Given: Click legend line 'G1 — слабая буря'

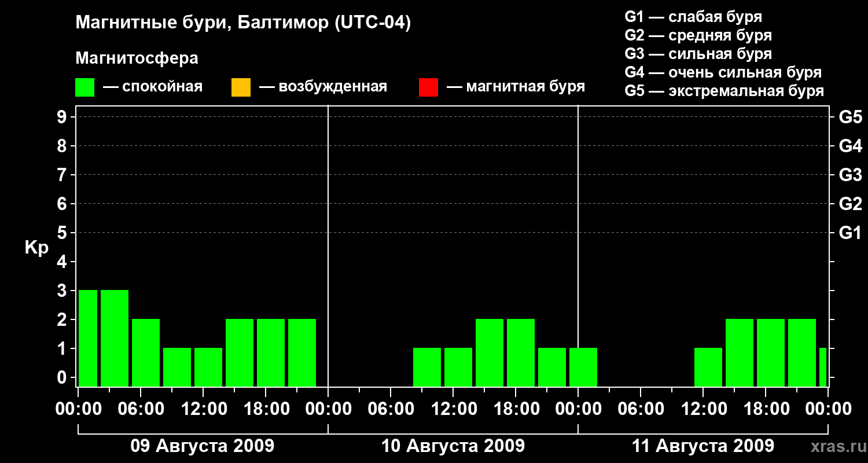Looking at the screenshot, I should click(x=693, y=17).
